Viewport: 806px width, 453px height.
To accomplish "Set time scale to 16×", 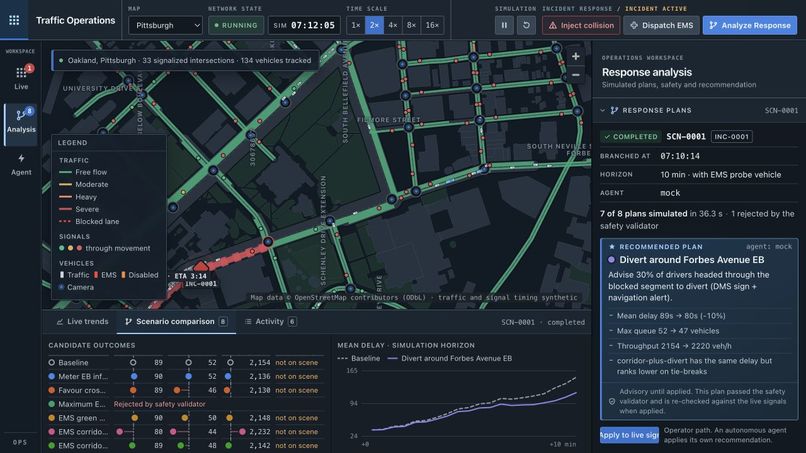I will [x=432, y=25].
